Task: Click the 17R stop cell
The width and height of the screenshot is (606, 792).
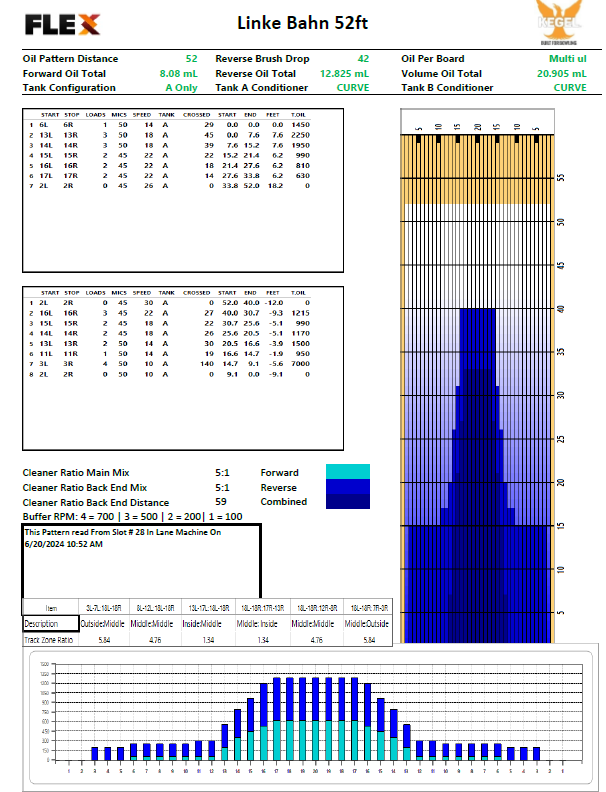Action: (71, 176)
